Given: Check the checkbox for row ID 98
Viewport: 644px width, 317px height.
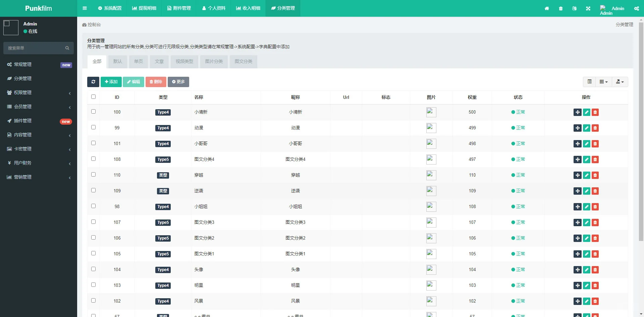Looking at the screenshot, I should 93,206.
